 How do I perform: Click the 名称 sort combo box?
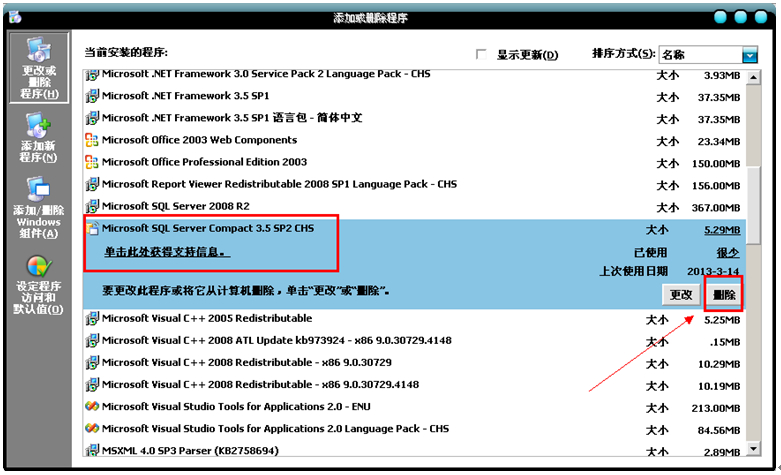708,55
